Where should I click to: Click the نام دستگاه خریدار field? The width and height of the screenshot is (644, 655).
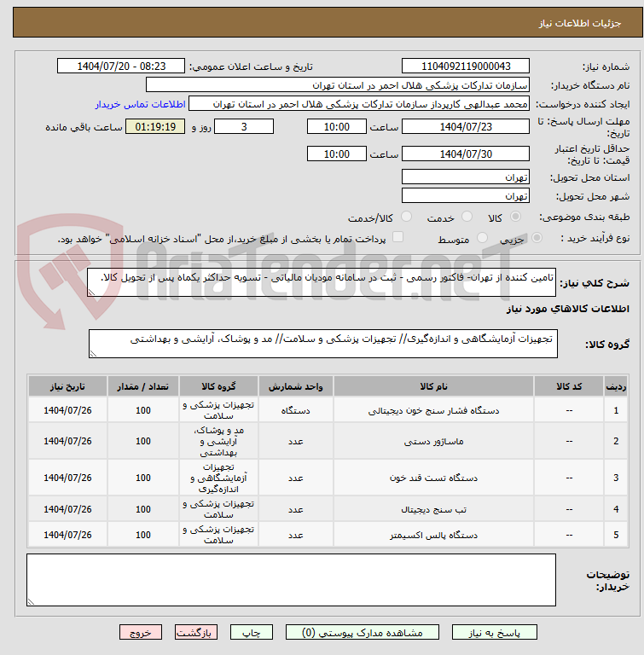click(338, 84)
